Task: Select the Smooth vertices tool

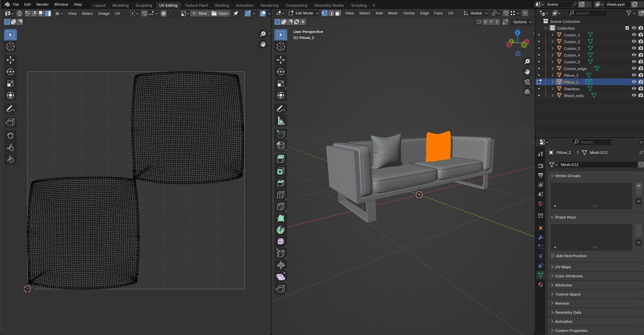Action: click(281, 242)
